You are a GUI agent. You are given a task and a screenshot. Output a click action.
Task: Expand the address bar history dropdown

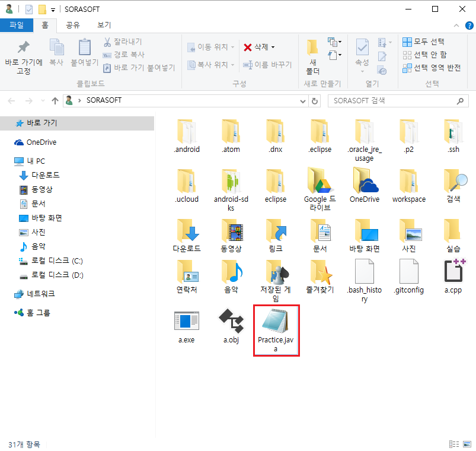(x=303, y=101)
